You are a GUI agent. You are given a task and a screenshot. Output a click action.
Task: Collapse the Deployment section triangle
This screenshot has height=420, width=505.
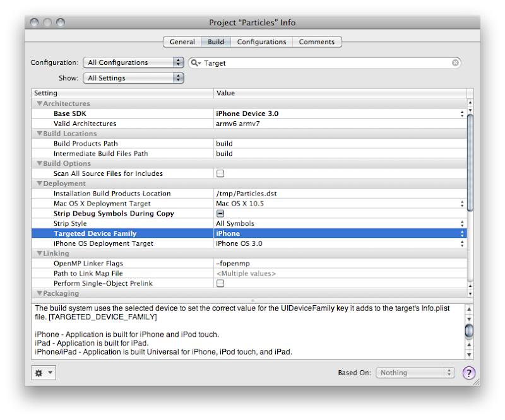[x=39, y=184]
